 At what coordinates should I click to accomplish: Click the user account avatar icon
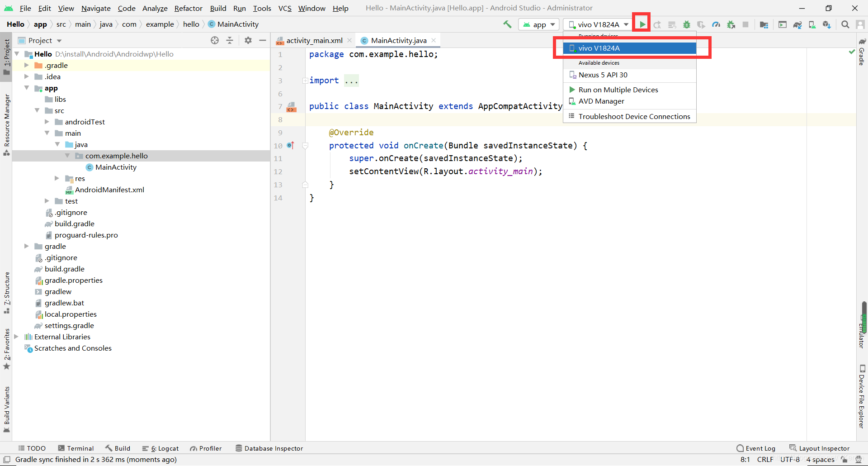pos(860,24)
